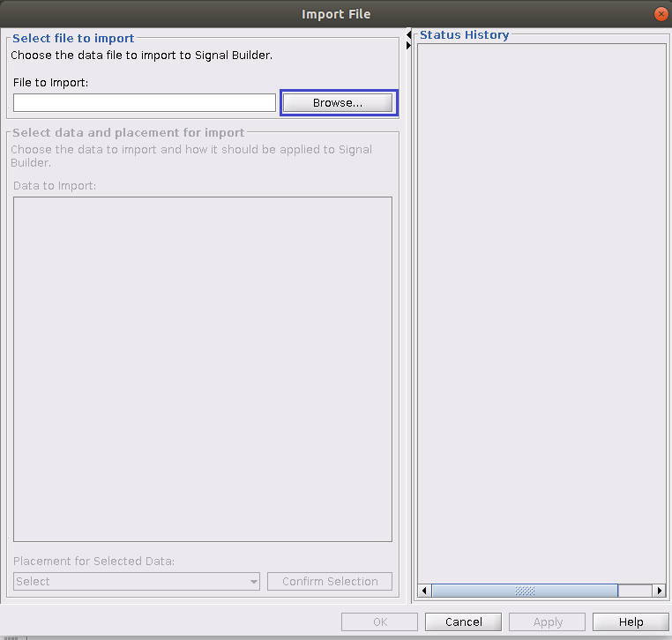Click the empty scrollbar track right of thumb

coord(635,591)
